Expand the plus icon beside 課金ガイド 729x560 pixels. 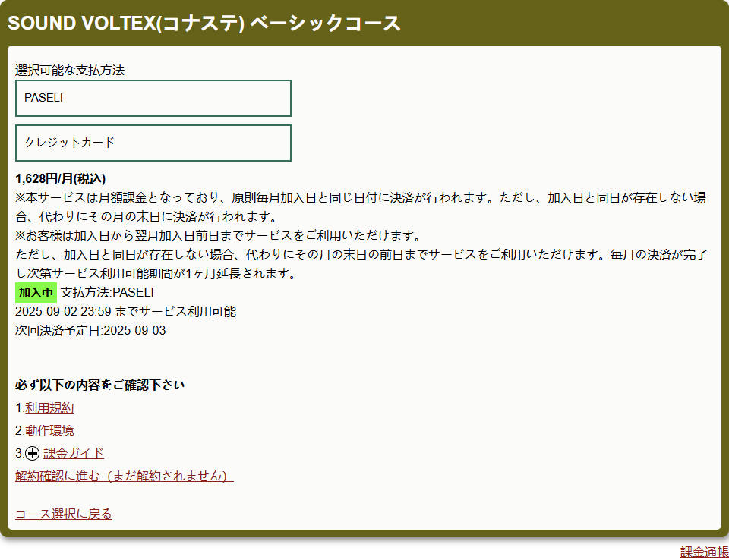(33, 454)
